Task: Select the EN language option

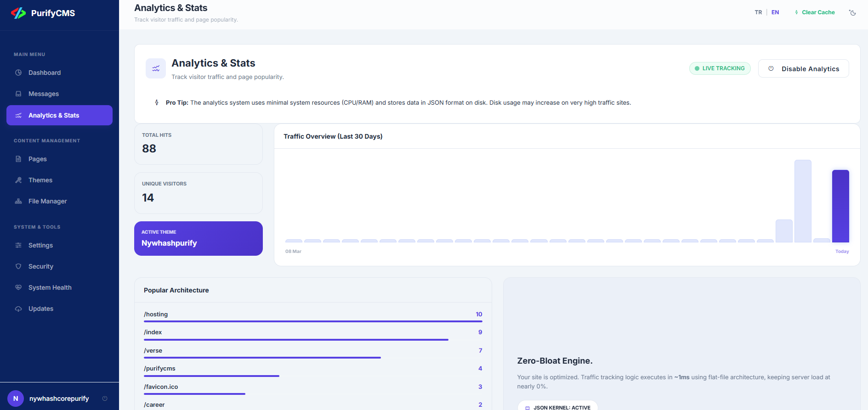Action: (775, 12)
